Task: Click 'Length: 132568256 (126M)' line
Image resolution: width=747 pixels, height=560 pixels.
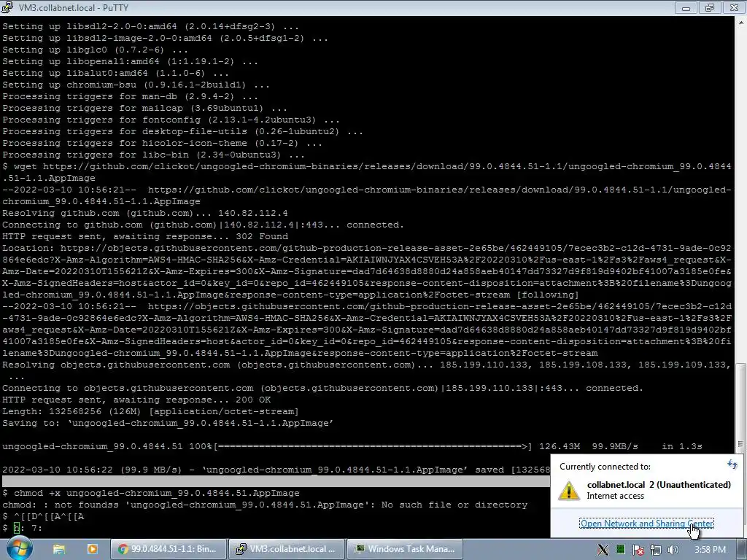Action: click(150, 411)
